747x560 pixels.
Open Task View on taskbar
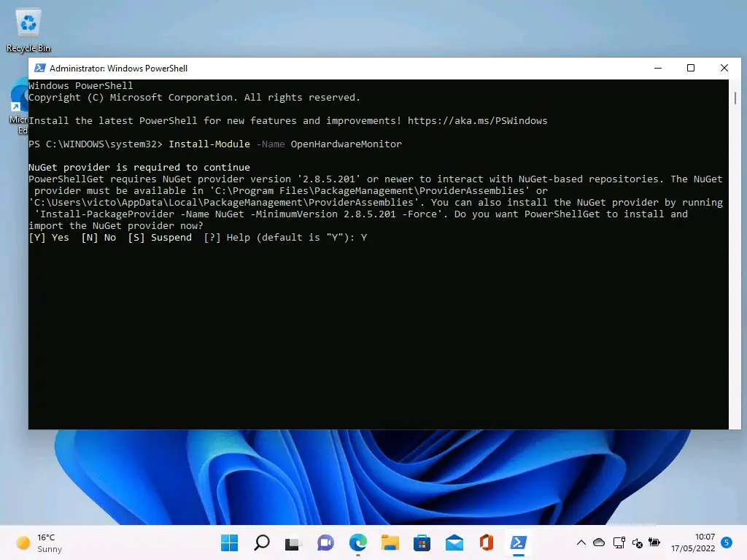tap(293, 542)
